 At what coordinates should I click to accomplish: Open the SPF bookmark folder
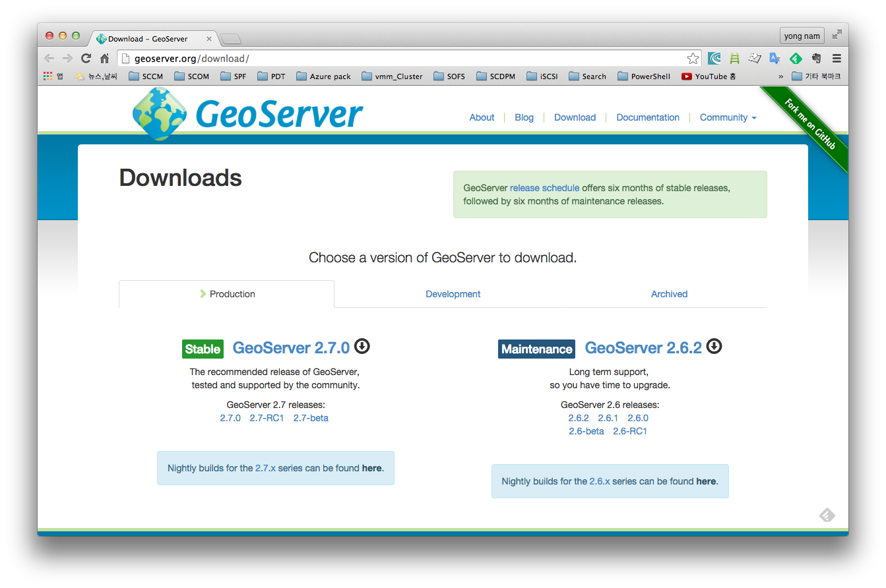point(234,76)
